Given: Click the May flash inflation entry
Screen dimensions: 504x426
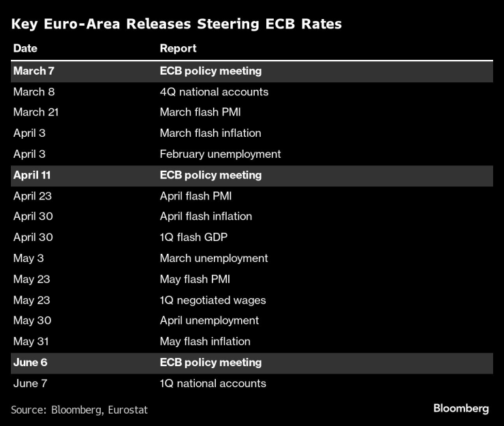Looking at the screenshot, I should coord(205,342).
